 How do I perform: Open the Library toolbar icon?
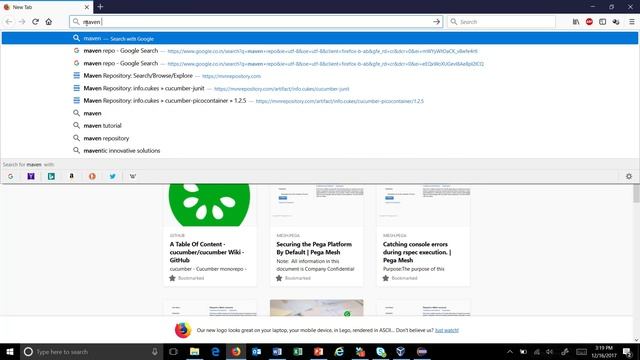(x=576, y=22)
